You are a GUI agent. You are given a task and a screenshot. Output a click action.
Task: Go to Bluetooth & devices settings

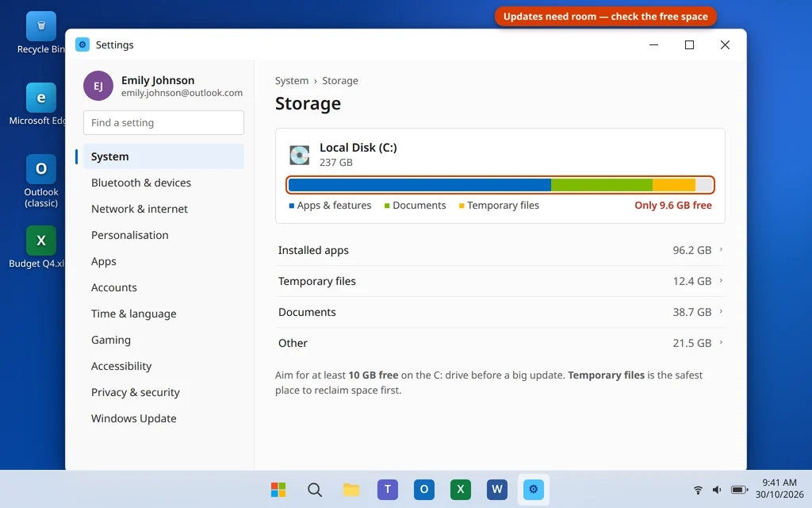163,183
